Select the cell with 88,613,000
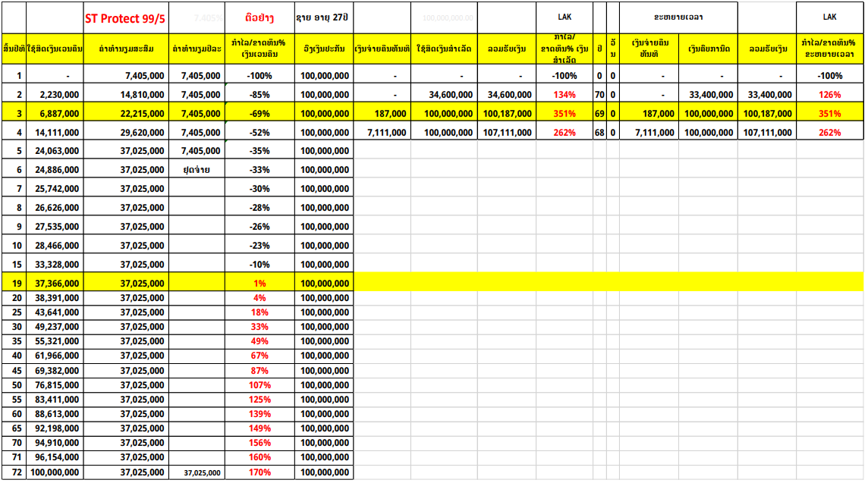 55,414
